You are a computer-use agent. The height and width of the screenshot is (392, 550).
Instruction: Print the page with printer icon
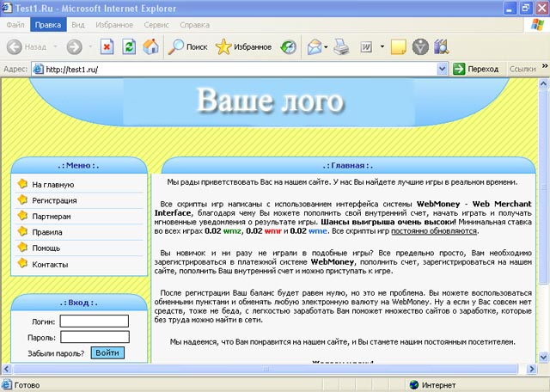tap(341, 46)
